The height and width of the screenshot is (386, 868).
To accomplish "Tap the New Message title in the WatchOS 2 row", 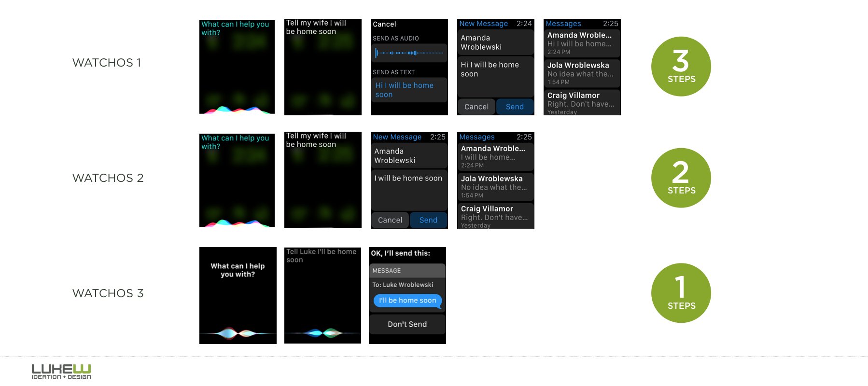I will click(397, 137).
